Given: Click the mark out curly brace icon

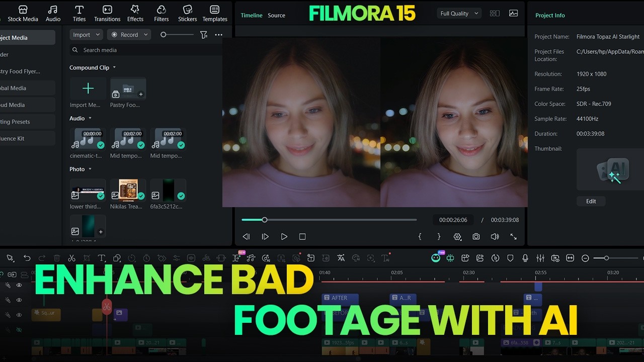Looking at the screenshot, I should 439,236.
